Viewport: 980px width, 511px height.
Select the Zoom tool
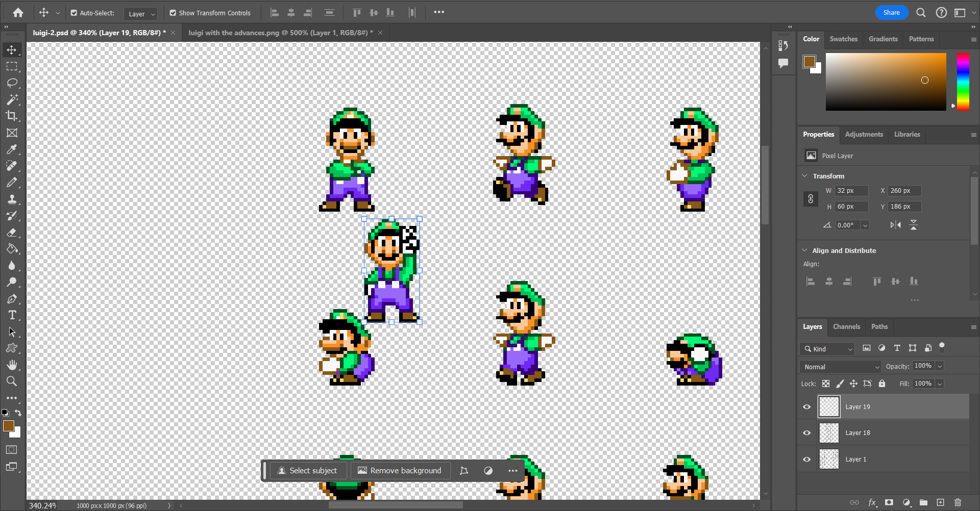(x=12, y=381)
